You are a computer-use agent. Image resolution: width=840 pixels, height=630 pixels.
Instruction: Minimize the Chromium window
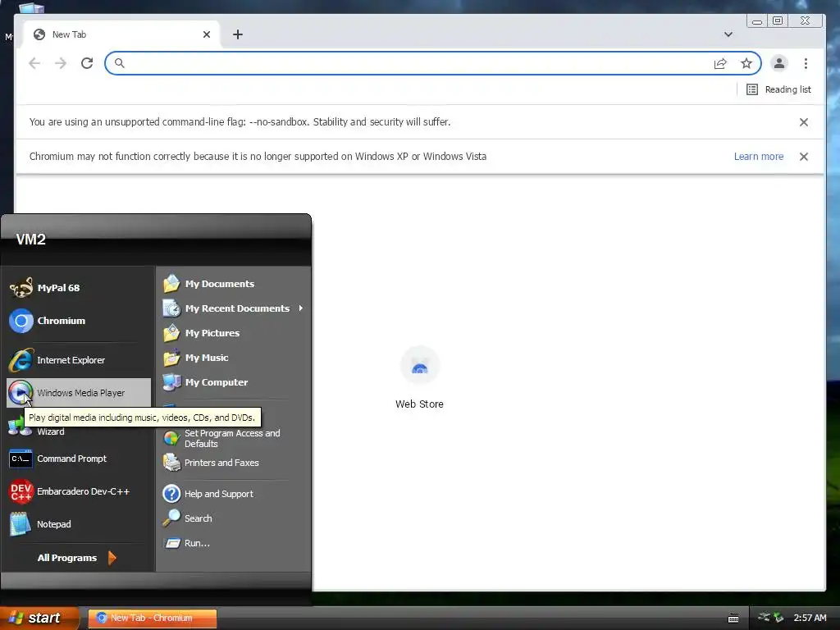757,21
